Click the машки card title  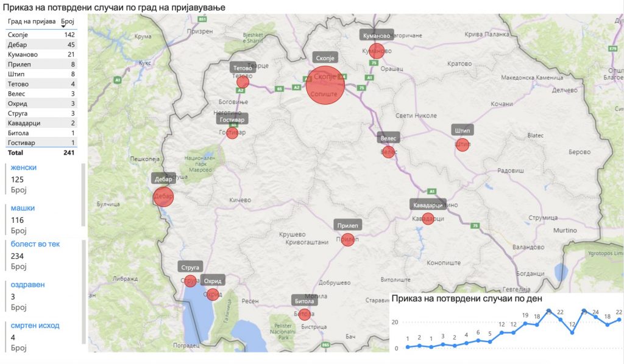pos(23,208)
